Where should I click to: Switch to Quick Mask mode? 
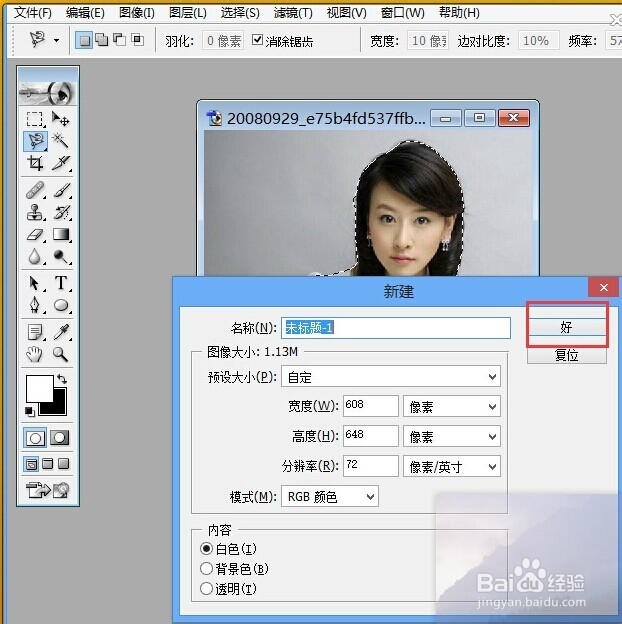[60, 438]
